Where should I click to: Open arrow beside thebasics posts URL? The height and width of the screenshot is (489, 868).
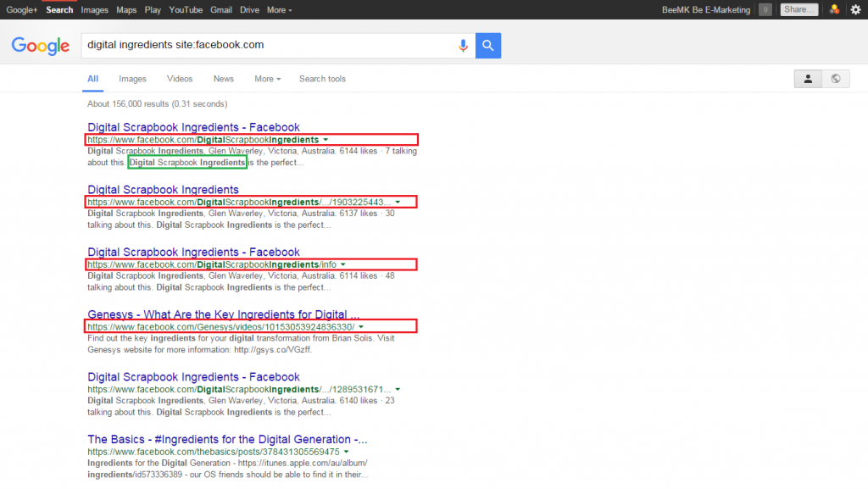click(346, 453)
